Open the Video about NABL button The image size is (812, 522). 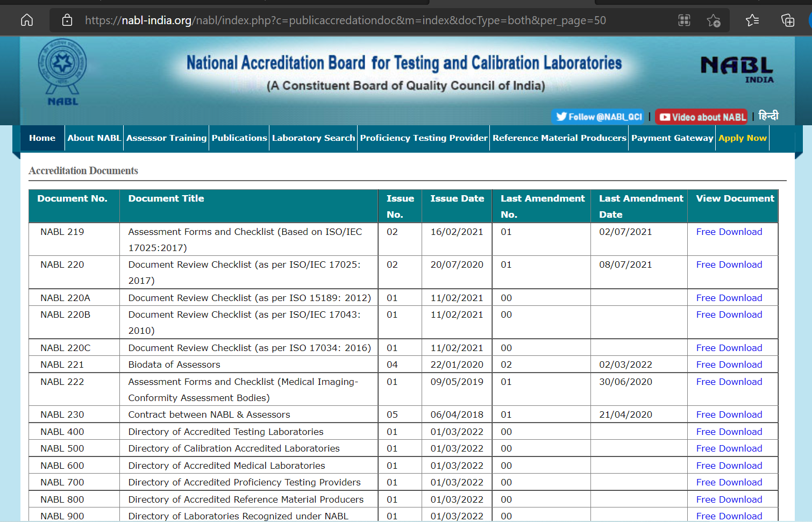[702, 117]
